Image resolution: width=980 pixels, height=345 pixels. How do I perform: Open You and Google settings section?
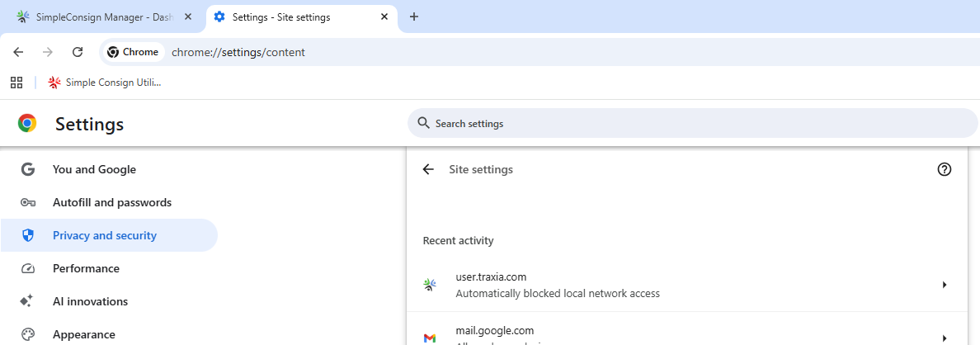(94, 169)
